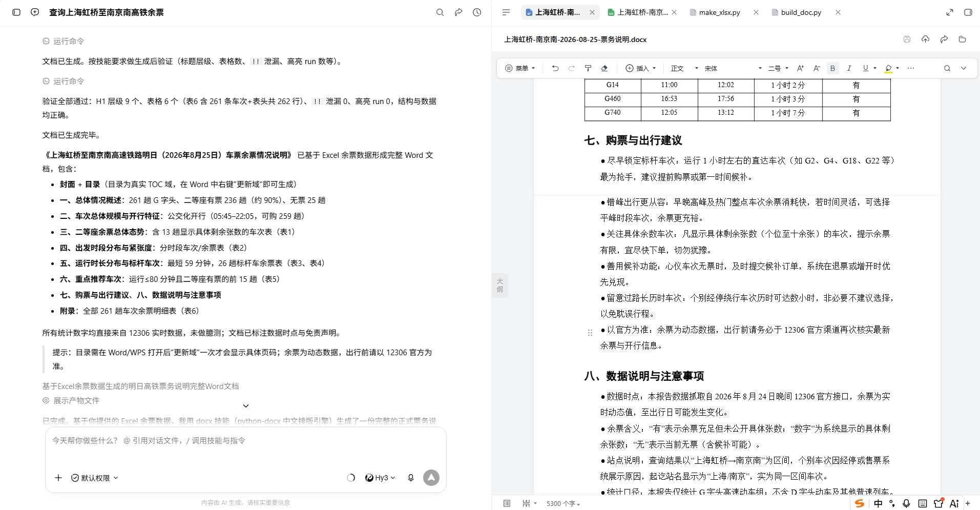The image size is (980, 510).
Task: Collapse the document toolbar chevron
Action: click(964, 68)
